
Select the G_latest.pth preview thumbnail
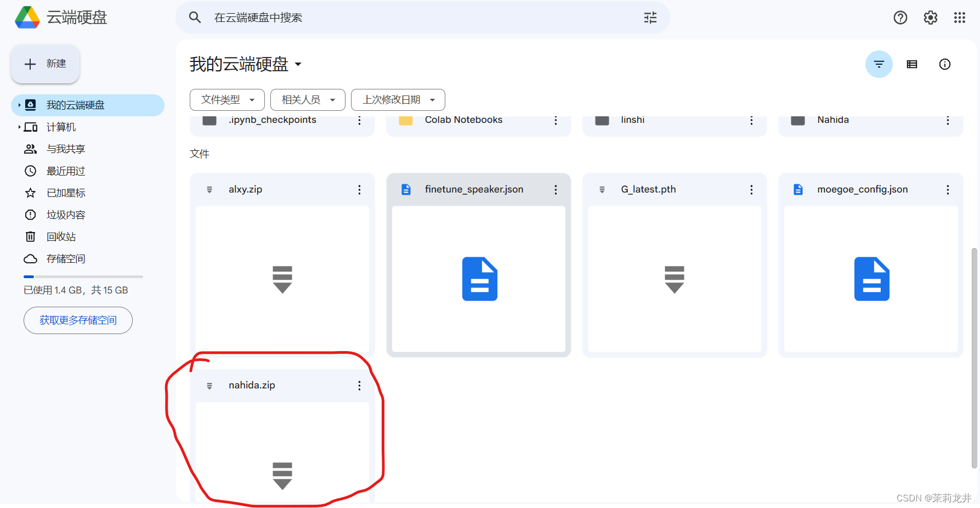click(x=675, y=279)
